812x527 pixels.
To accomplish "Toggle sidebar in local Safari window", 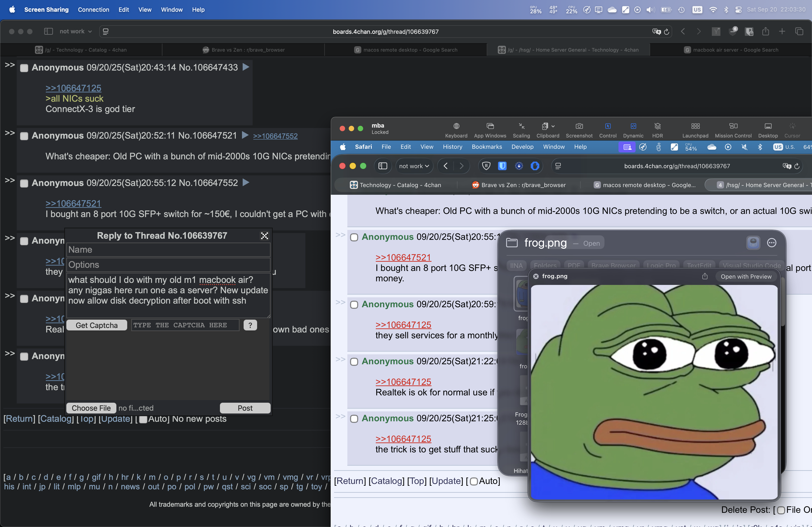I will click(48, 31).
